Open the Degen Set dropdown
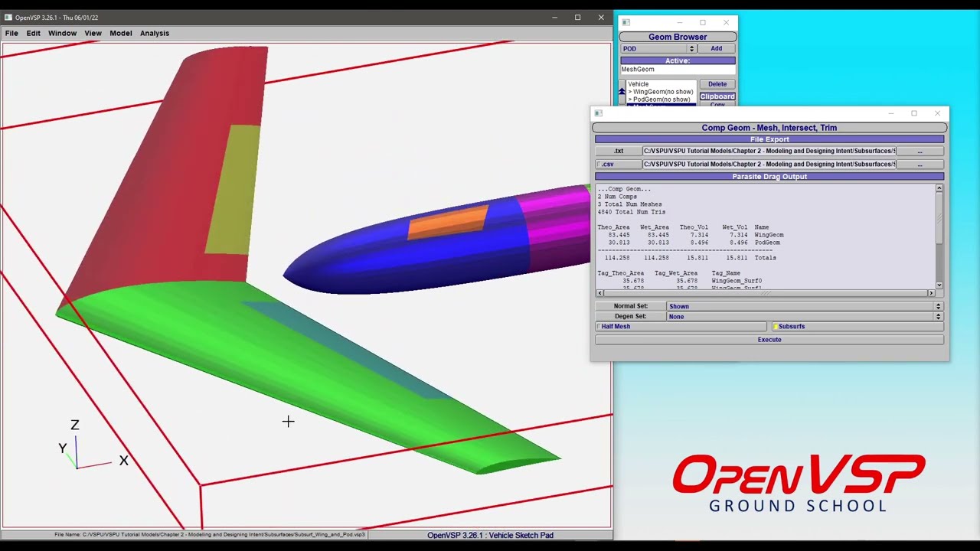 805,316
